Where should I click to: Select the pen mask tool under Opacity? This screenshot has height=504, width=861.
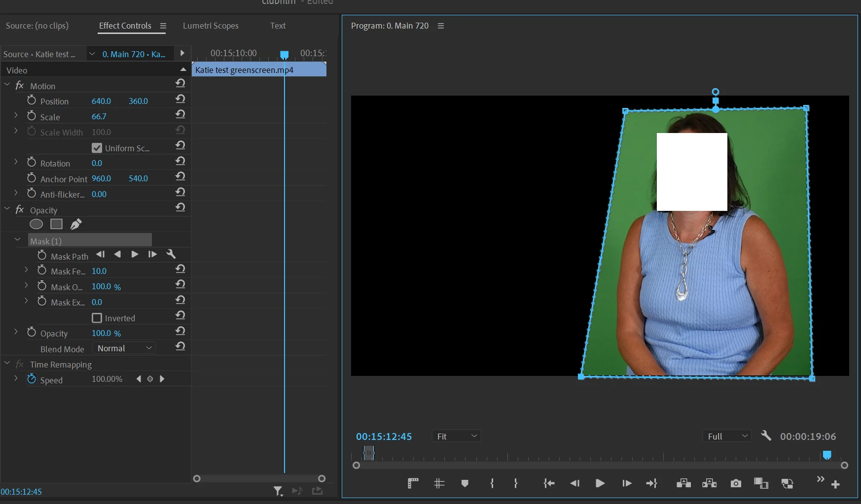pos(76,224)
